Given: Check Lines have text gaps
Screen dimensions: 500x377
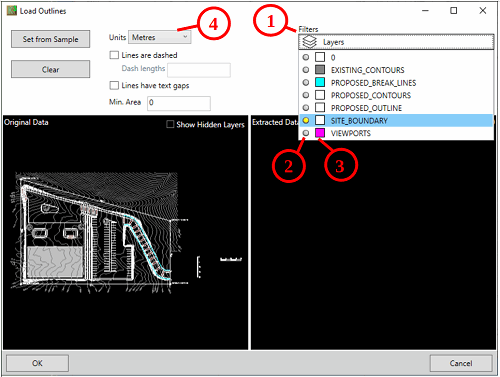Looking at the screenshot, I should pyautogui.click(x=114, y=85).
